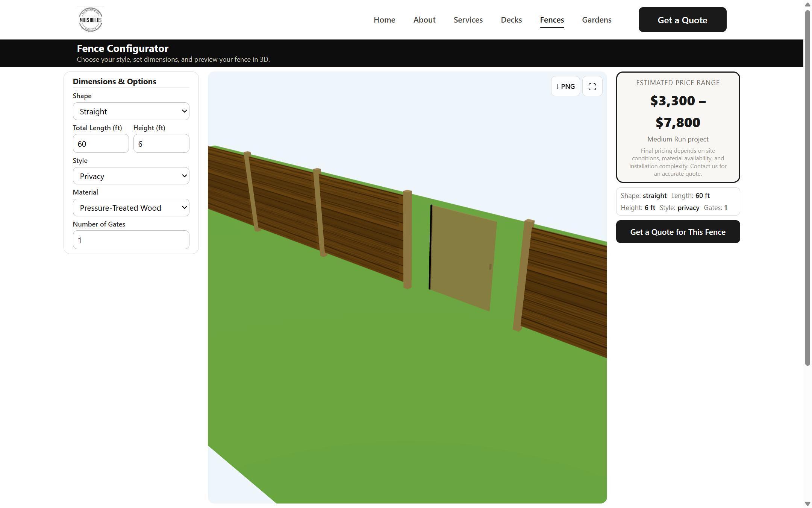Click the gate in the 3D preview
812x508 pixels.
pyautogui.click(x=463, y=259)
